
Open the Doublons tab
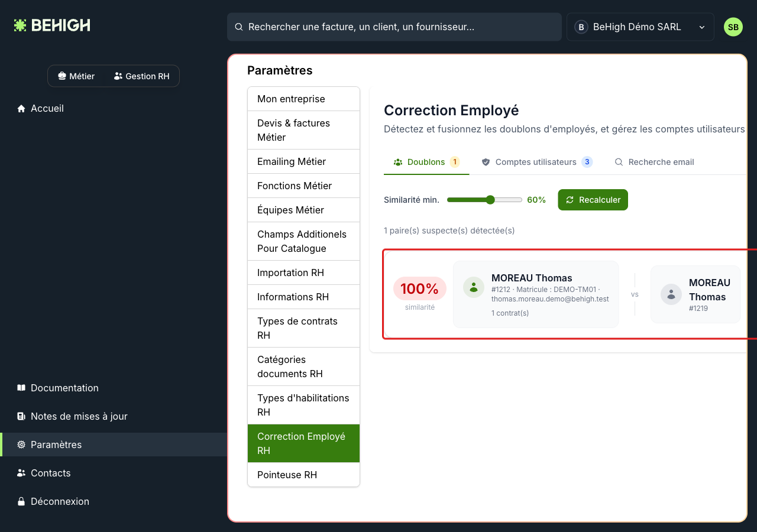426,162
